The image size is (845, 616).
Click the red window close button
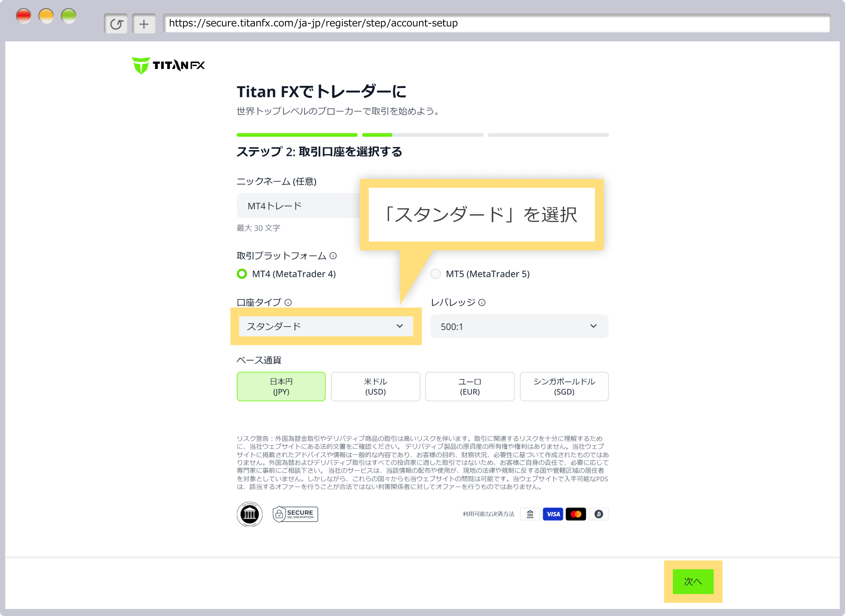point(24,16)
